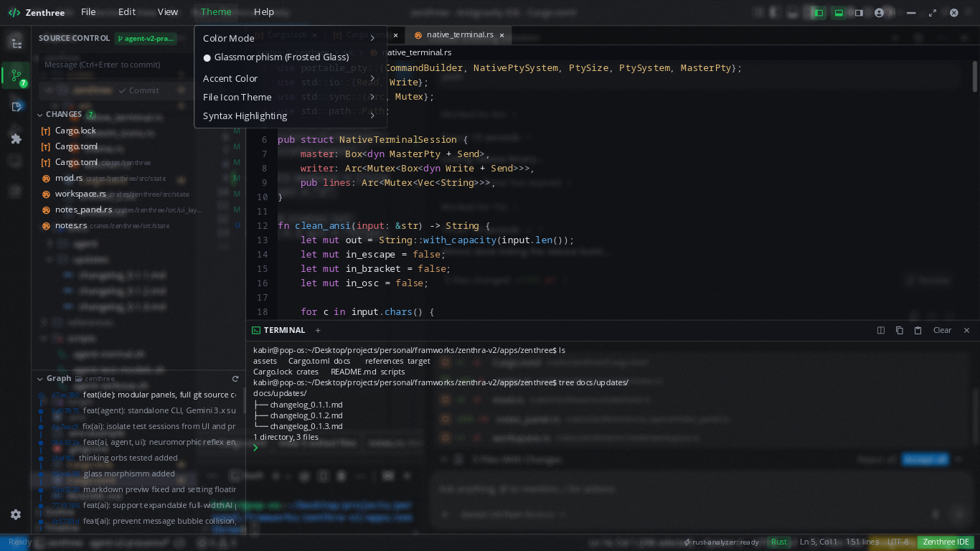Open the agent-v2 branch selector

point(146,38)
